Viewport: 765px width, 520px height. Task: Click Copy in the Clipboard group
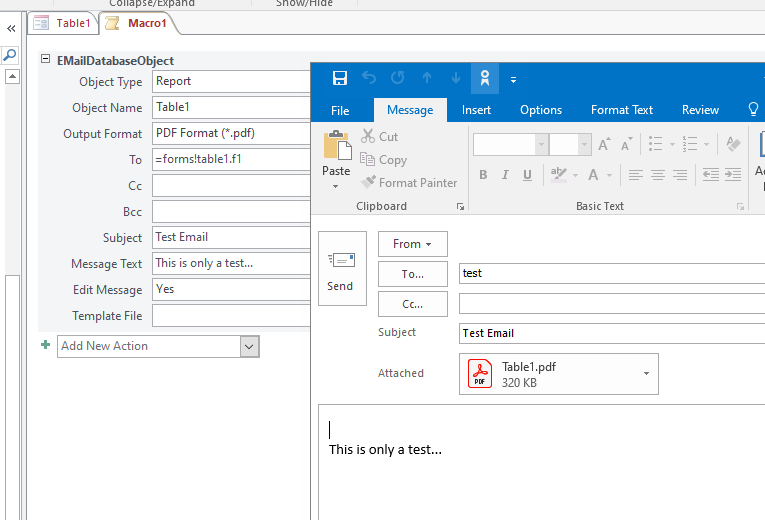383,160
